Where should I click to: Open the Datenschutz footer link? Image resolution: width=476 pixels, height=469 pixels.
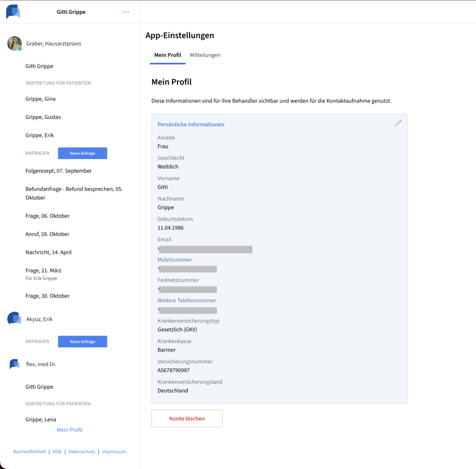[82, 451]
